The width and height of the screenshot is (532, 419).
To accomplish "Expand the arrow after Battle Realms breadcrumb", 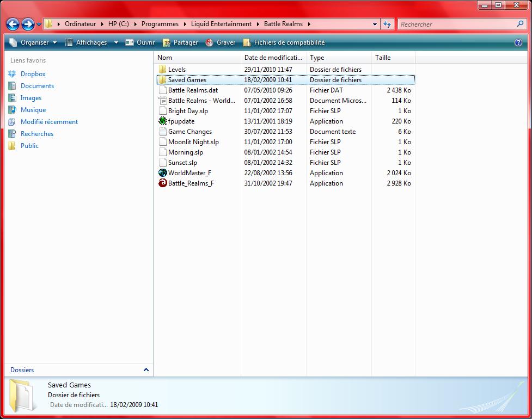I will pos(309,24).
